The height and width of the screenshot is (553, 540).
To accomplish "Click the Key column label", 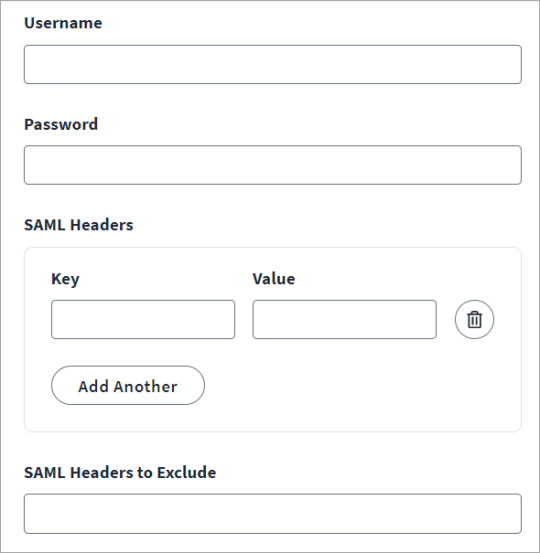I will 65,279.
